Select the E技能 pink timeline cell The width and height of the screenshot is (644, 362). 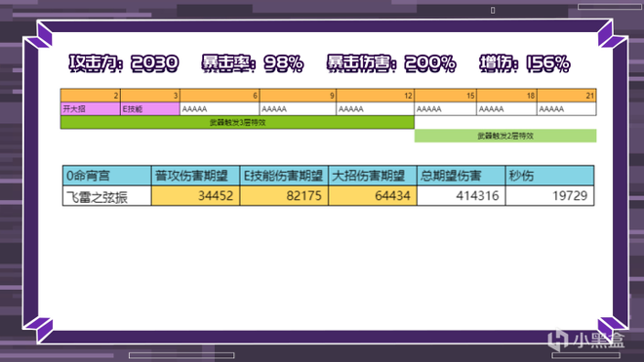coord(150,109)
